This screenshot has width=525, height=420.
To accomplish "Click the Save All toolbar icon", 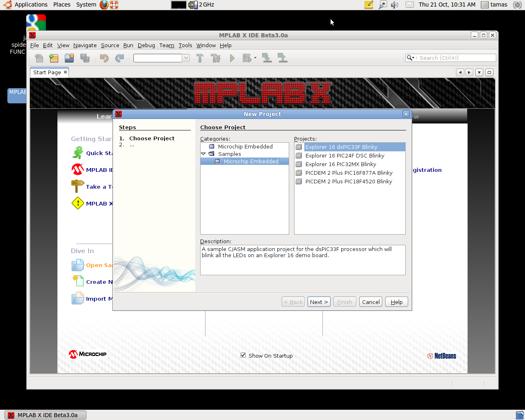I will [x=85, y=58].
